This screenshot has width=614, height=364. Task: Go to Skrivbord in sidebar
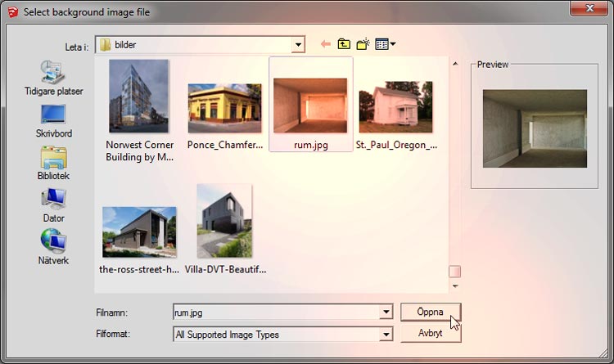coord(54,121)
